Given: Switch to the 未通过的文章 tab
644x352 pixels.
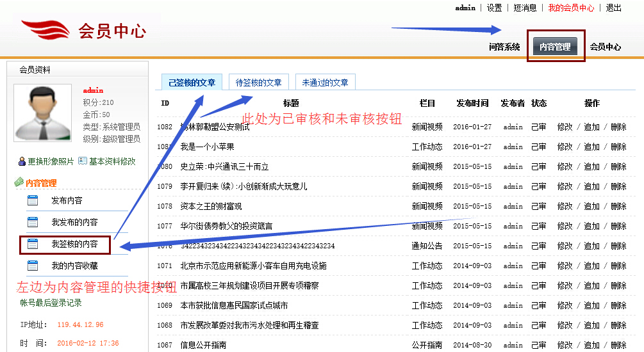Looking at the screenshot, I should click(325, 83).
